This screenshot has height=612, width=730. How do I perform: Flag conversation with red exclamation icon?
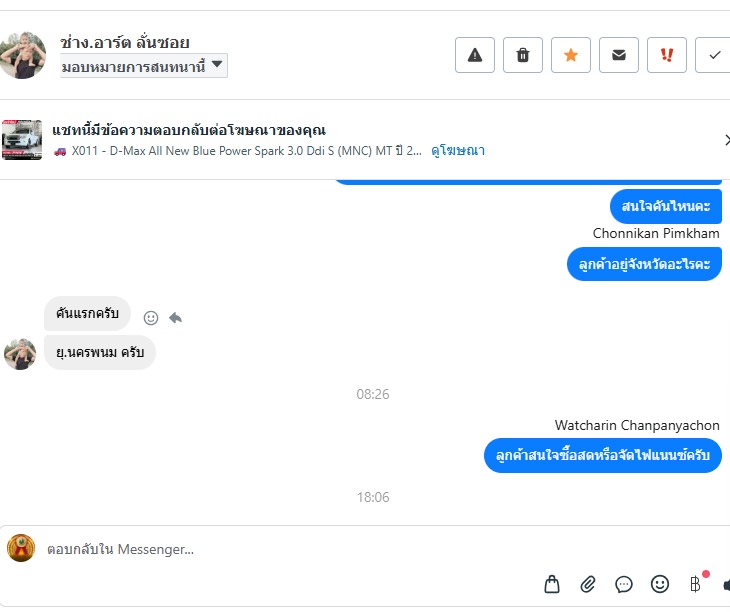(x=667, y=55)
